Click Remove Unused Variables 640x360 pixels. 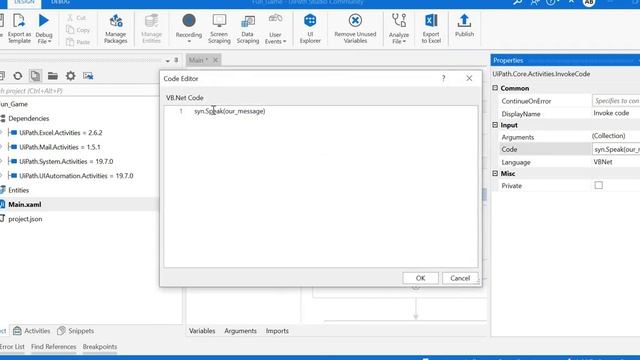tap(355, 28)
